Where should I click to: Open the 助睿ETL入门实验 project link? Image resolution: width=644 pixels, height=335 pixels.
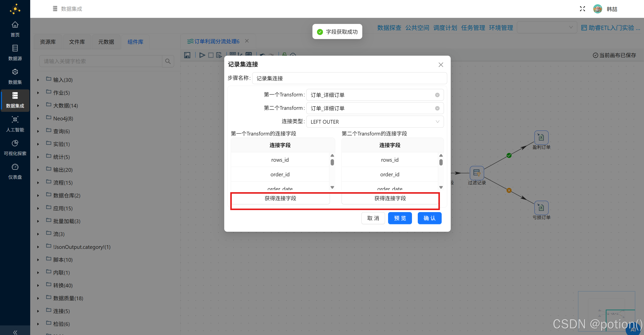[x=611, y=28]
